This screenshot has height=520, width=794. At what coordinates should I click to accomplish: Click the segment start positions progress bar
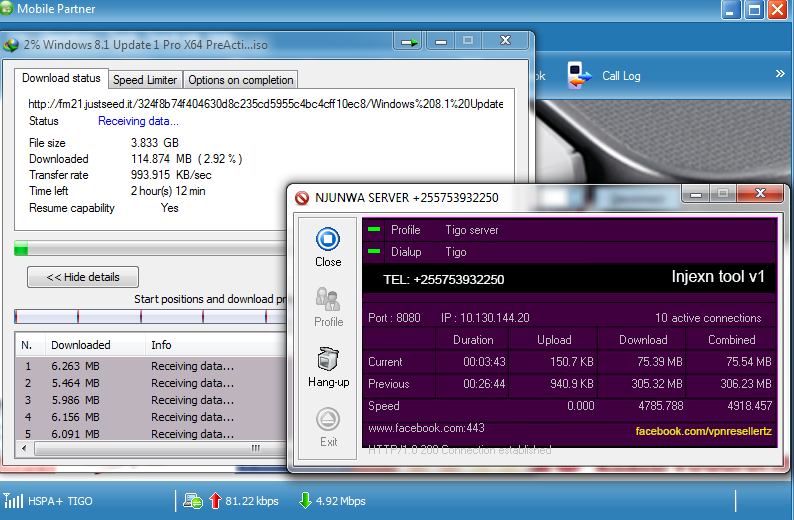pos(150,317)
